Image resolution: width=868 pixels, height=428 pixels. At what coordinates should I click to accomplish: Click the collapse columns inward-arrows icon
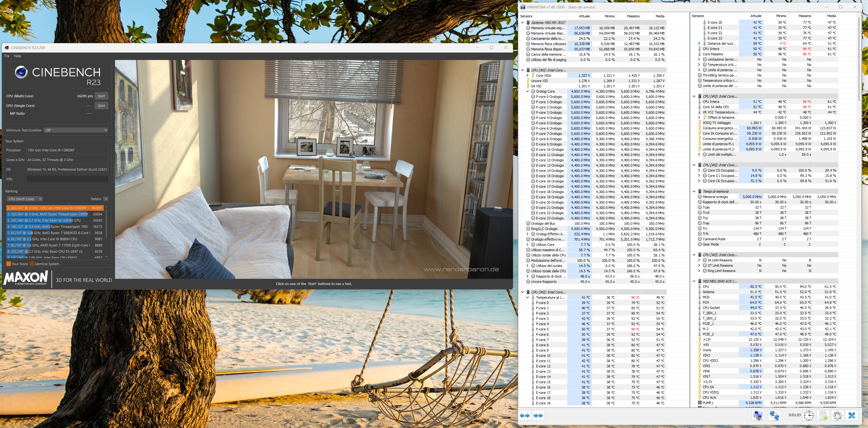click(x=538, y=416)
